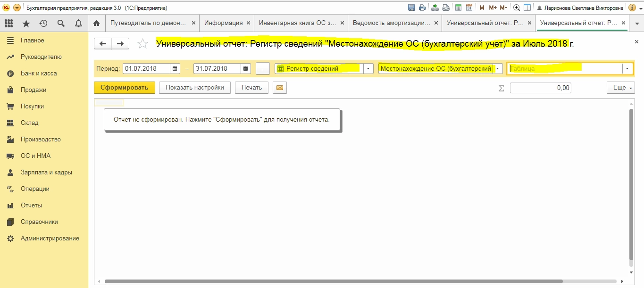Go to the Home page icon
Image resolution: width=644 pixels, height=288 pixels.
coord(96,23)
